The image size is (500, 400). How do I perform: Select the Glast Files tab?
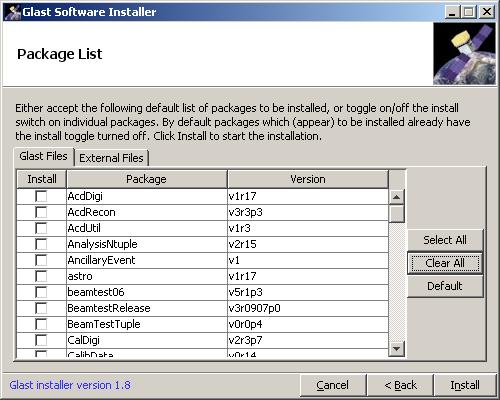(x=44, y=156)
